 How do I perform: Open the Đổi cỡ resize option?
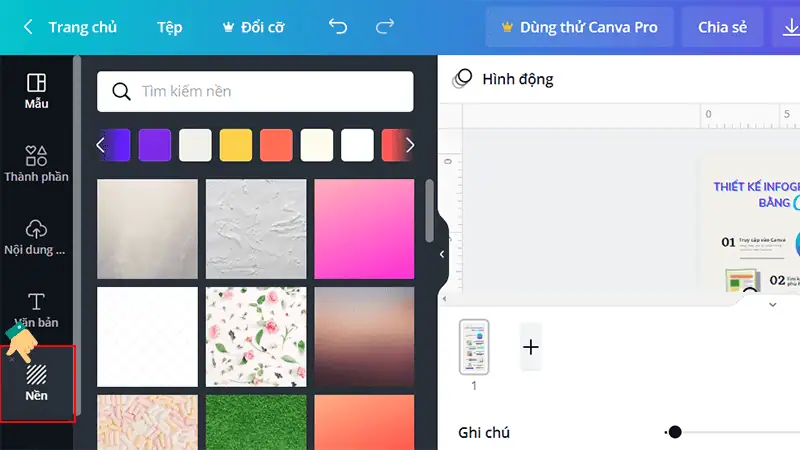(x=254, y=27)
